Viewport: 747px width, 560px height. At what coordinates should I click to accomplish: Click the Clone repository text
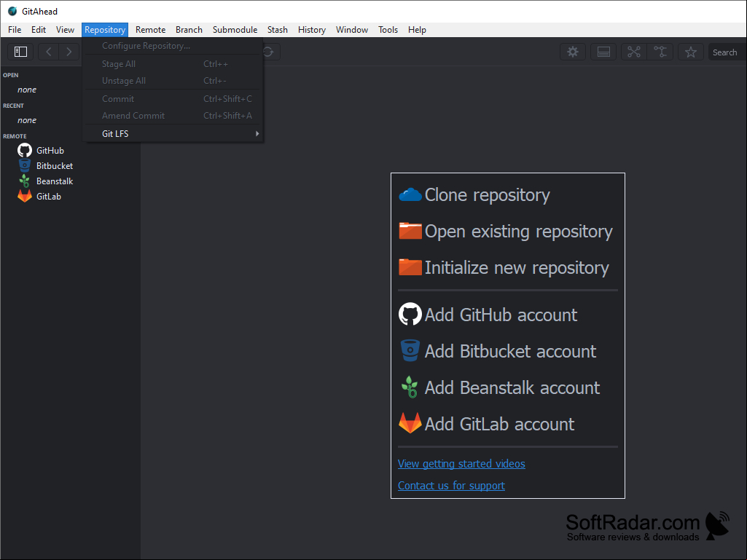point(488,194)
